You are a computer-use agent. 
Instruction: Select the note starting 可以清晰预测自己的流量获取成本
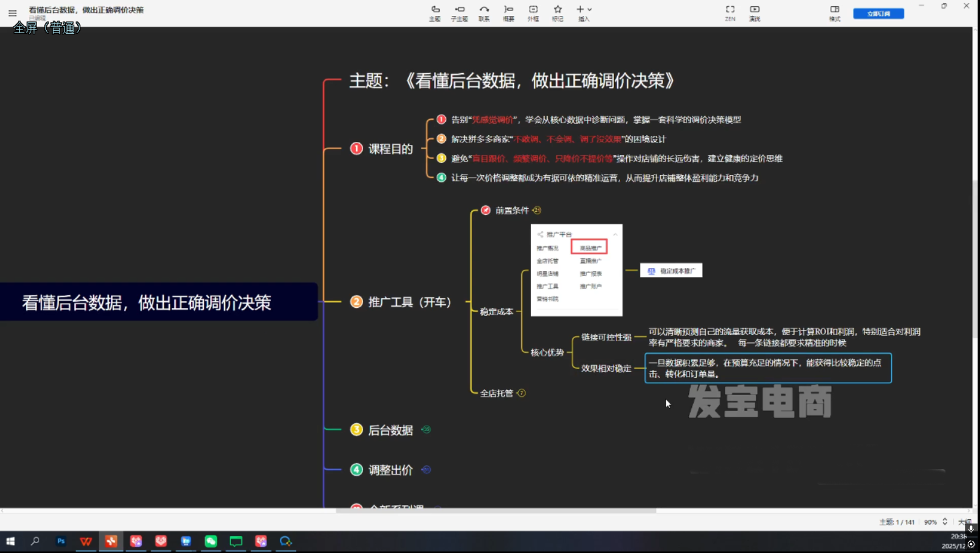[784, 337]
